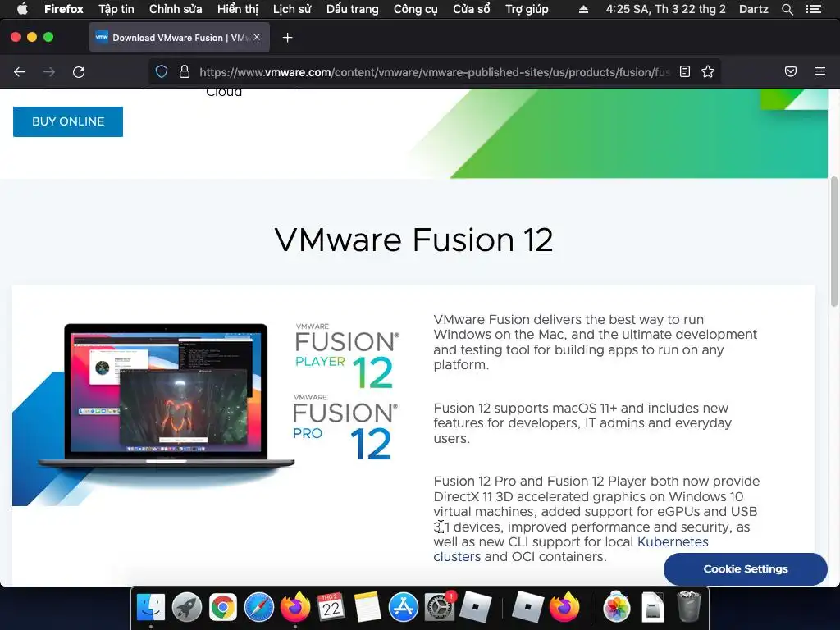Screen dimensions: 840x630
Task: Bookmark this page with the star
Action: point(708,72)
